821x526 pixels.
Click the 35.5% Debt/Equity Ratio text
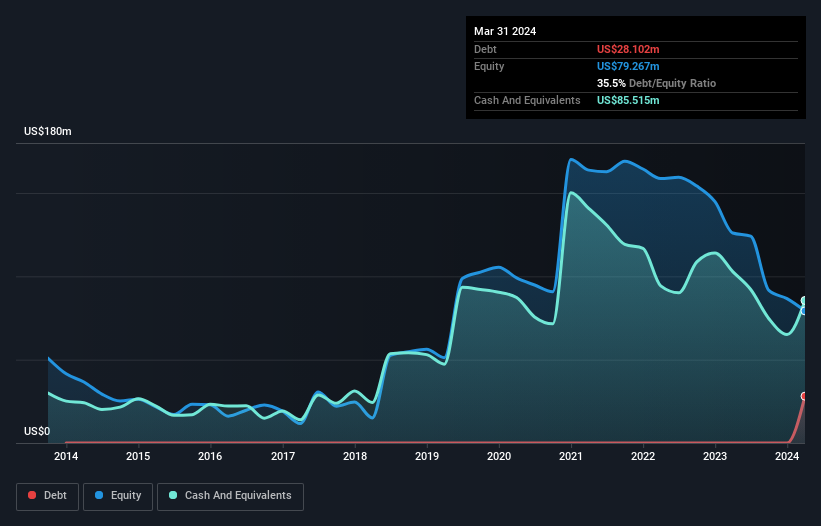[656, 83]
